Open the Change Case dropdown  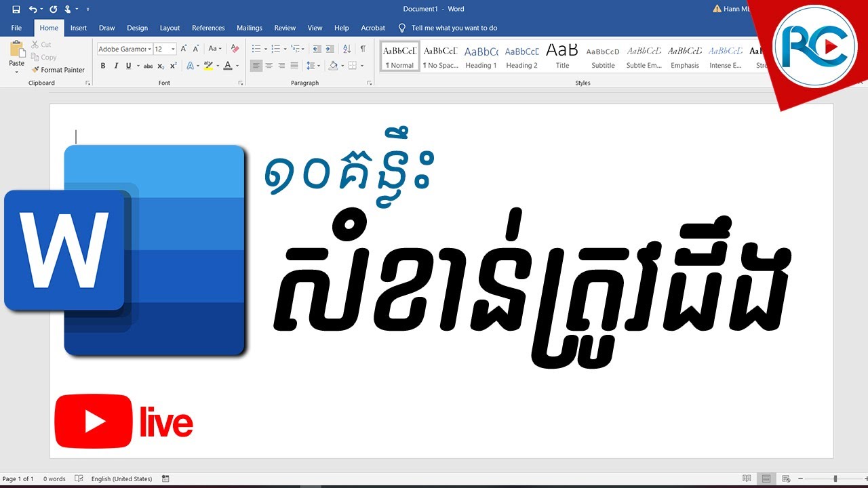(215, 49)
